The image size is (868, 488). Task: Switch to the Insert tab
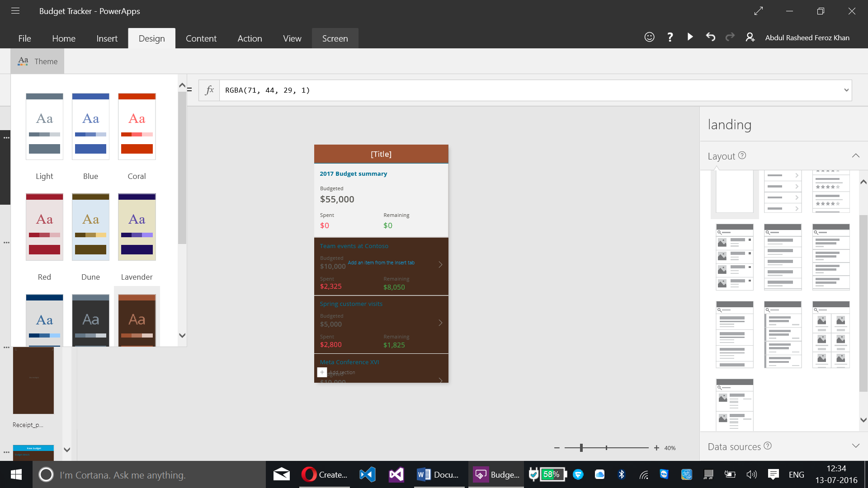tap(107, 38)
